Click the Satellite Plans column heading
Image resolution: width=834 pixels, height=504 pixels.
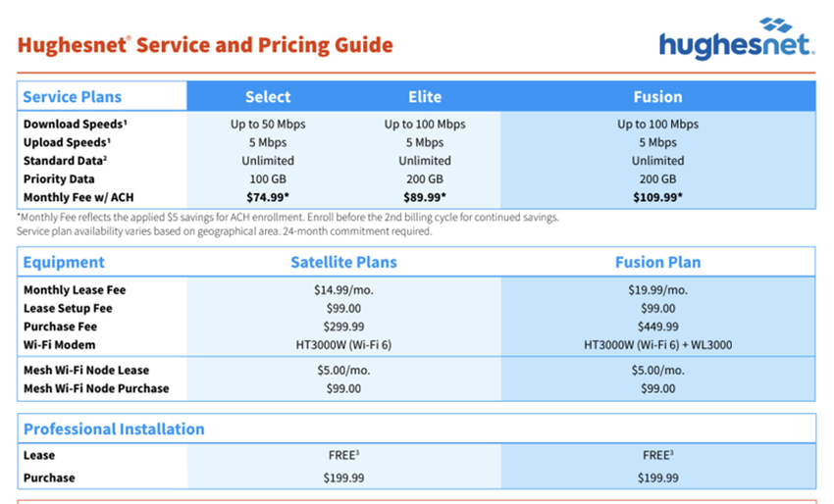click(343, 262)
